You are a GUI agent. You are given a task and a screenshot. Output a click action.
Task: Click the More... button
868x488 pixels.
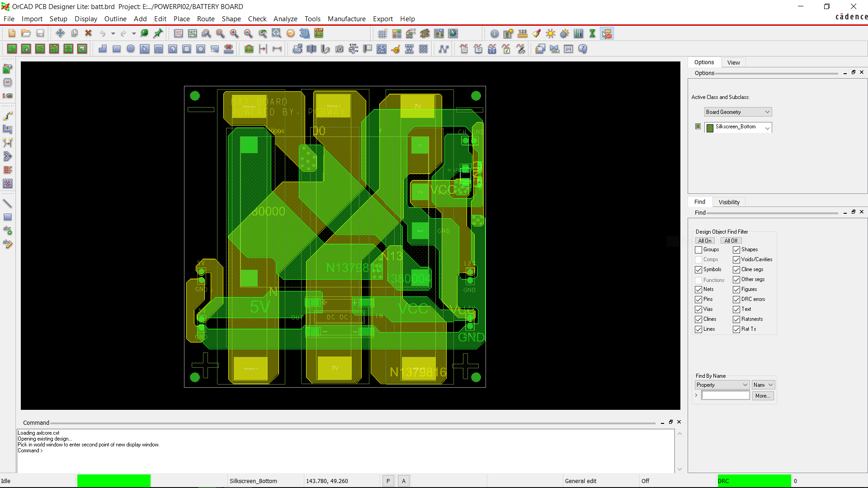click(x=763, y=396)
